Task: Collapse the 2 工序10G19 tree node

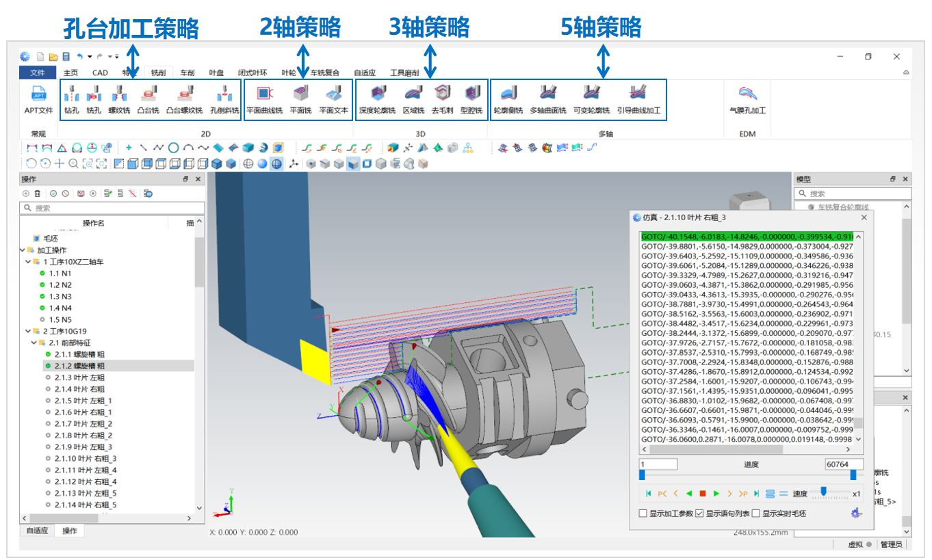Action: (28, 331)
